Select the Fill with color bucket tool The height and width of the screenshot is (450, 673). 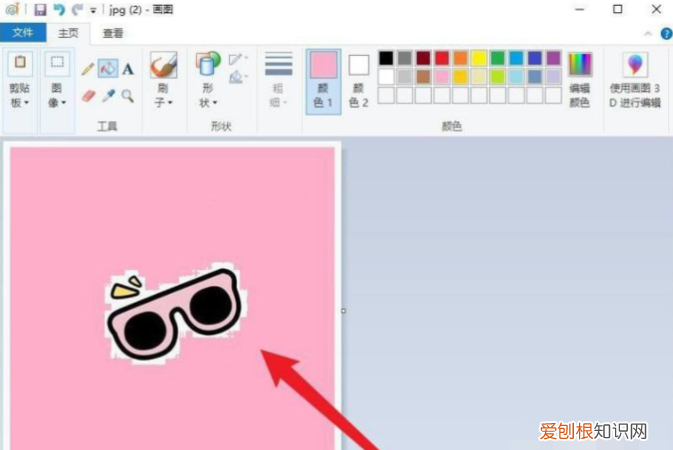click(x=108, y=69)
